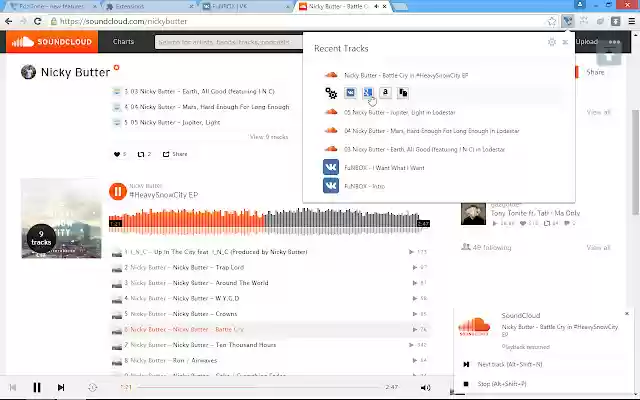Open Recent Tracks popup settings gear
This screenshot has height=400, width=640.
(x=552, y=42)
